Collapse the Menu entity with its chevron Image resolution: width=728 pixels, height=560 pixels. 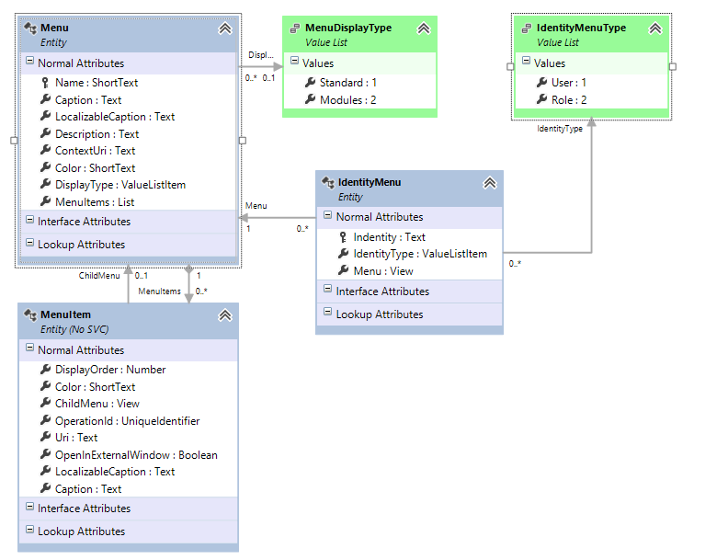(225, 29)
